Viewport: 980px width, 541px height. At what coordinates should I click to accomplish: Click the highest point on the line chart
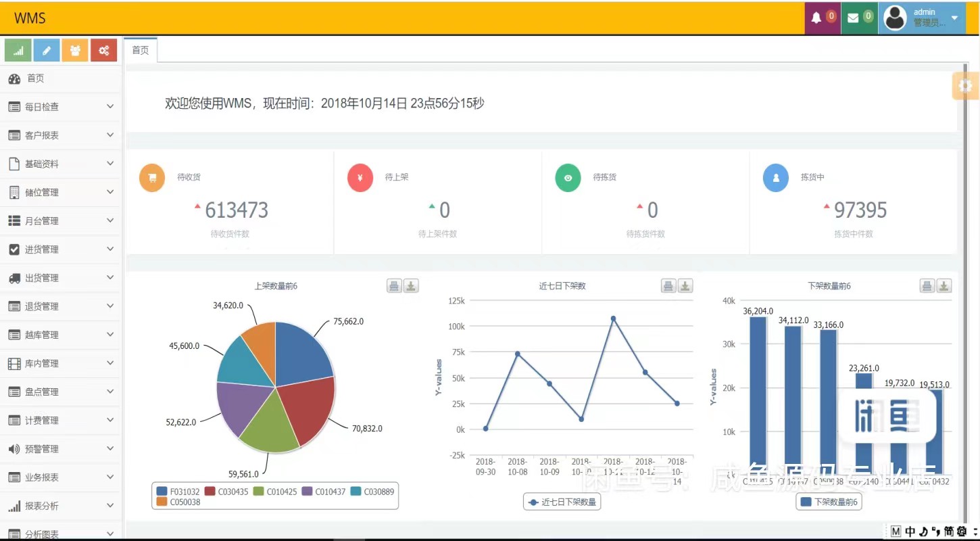(613, 318)
